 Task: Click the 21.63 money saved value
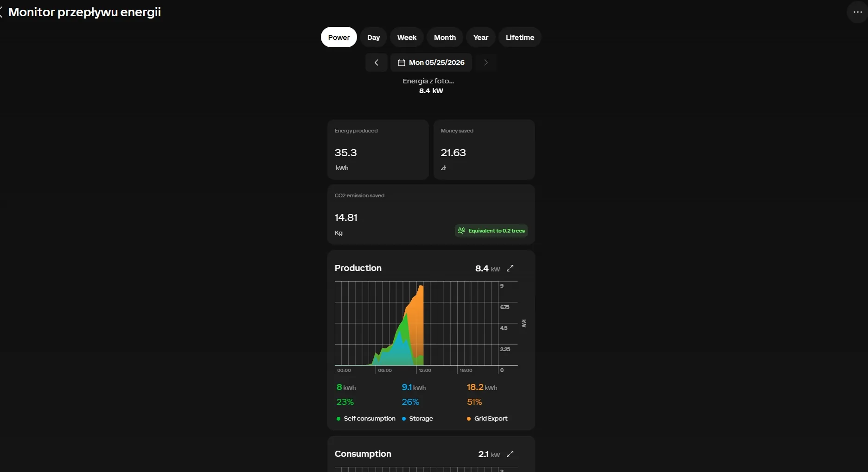click(x=453, y=152)
